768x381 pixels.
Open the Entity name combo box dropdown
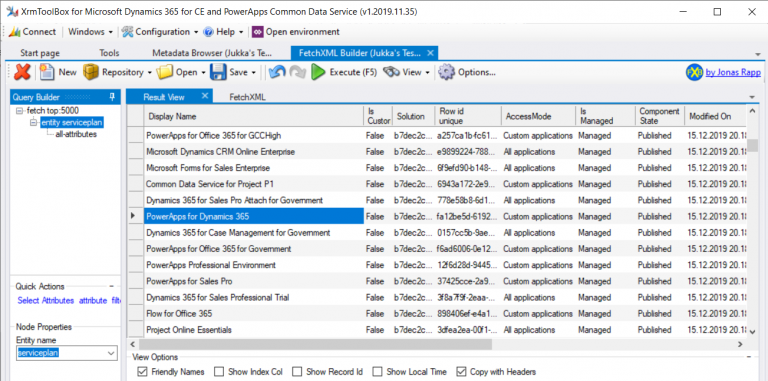pos(111,353)
